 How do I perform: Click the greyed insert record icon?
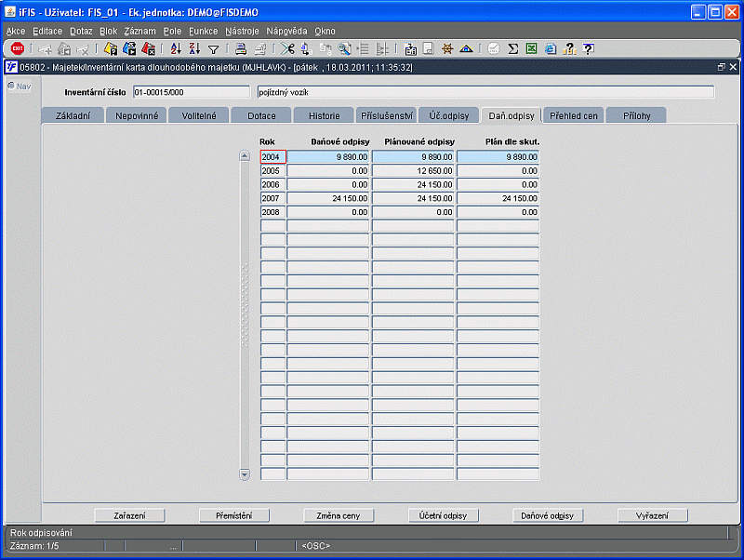click(45, 48)
